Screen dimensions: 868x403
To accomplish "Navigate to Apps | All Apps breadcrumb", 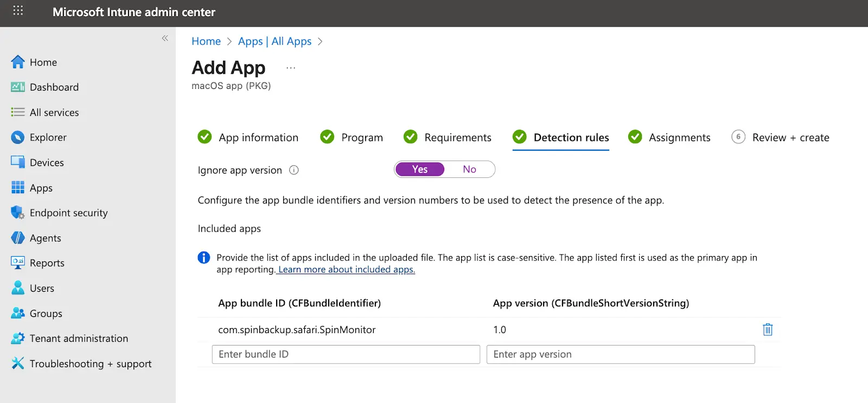I will tap(275, 42).
